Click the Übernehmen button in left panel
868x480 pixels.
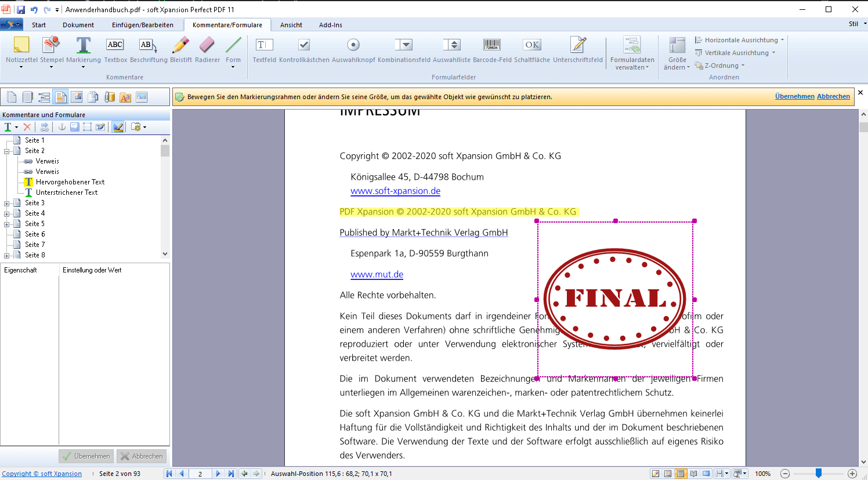click(86, 456)
